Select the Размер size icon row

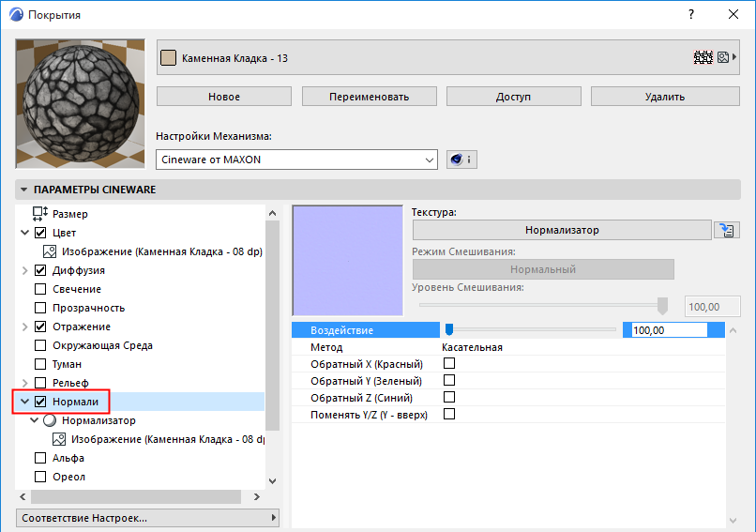click(40, 214)
